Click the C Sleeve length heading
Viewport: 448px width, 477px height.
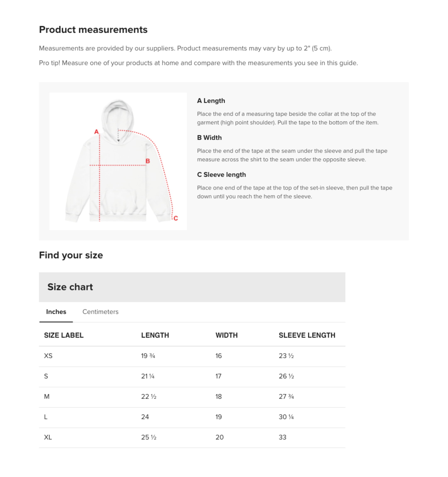(x=222, y=175)
